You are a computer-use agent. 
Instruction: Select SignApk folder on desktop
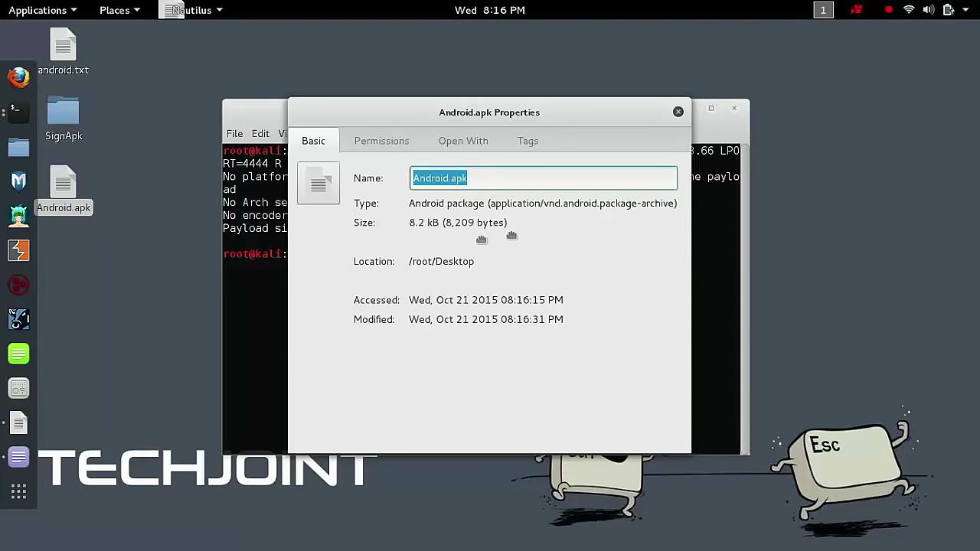pos(64,119)
